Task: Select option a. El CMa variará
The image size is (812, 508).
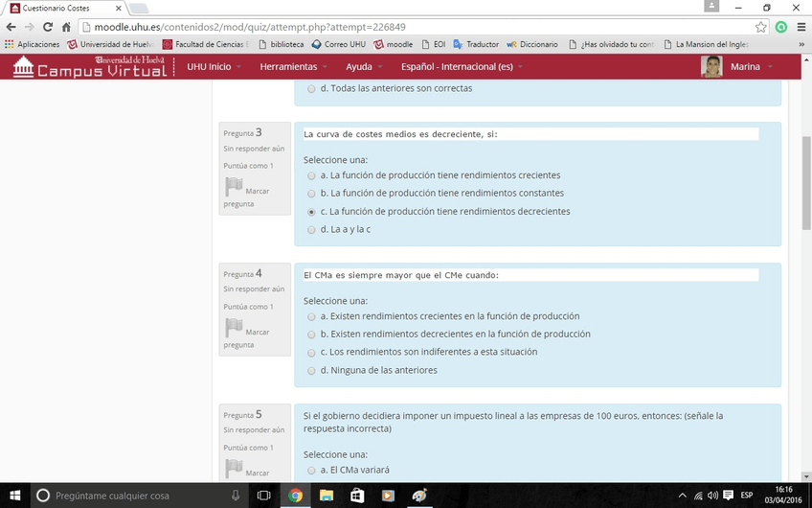Action: coord(311,471)
